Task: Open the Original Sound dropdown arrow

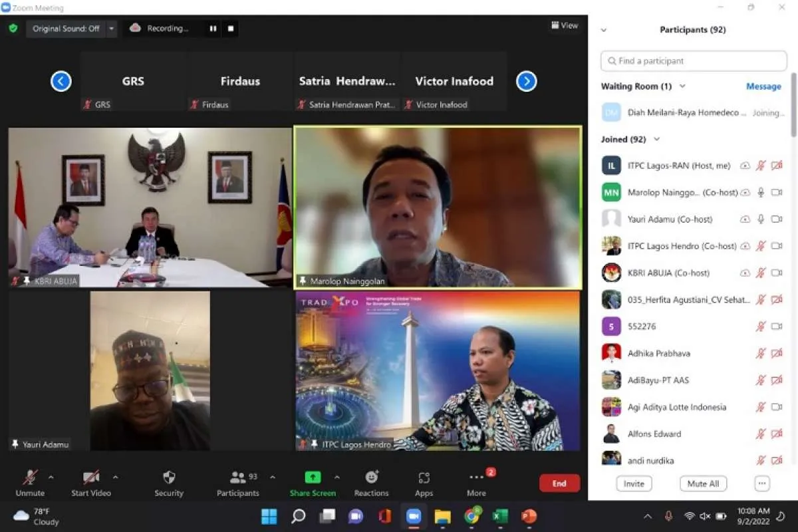Action: click(x=111, y=29)
